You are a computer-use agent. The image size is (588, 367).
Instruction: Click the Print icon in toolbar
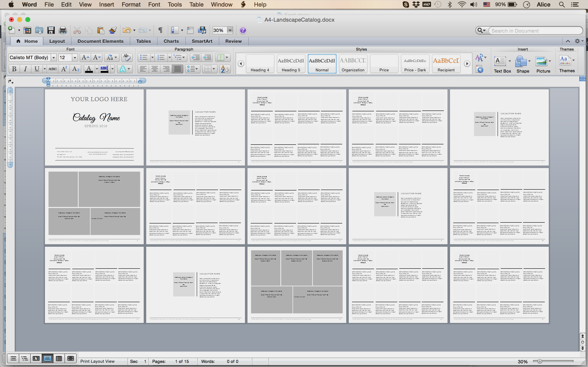click(63, 30)
